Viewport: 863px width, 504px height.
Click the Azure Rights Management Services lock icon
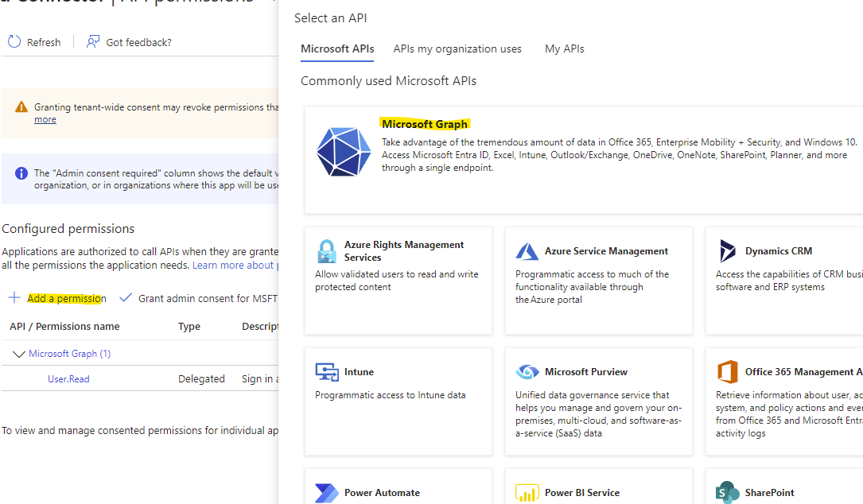pyautogui.click(x=327, y=251)
